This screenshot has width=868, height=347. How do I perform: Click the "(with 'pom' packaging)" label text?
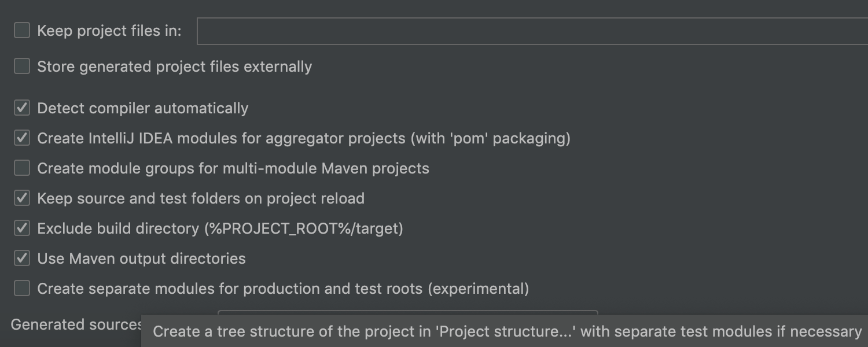(x=490, y=139)
